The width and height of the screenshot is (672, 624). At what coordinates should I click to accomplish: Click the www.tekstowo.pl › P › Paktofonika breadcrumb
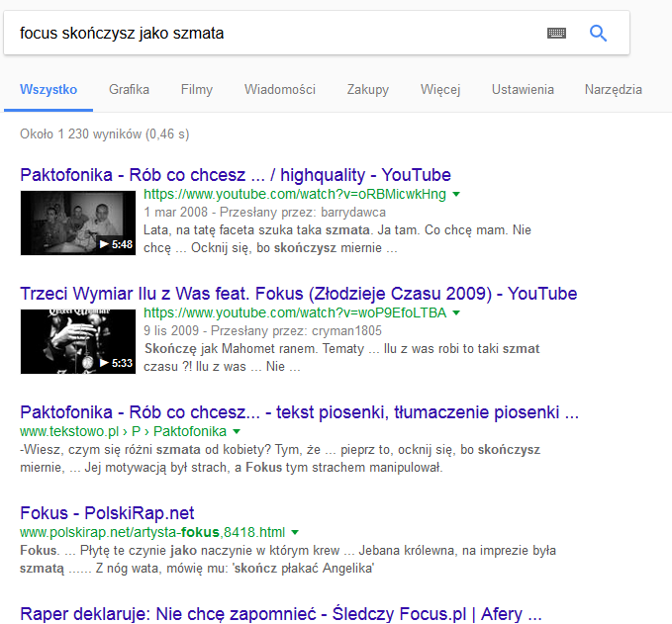tap(123, 432)
